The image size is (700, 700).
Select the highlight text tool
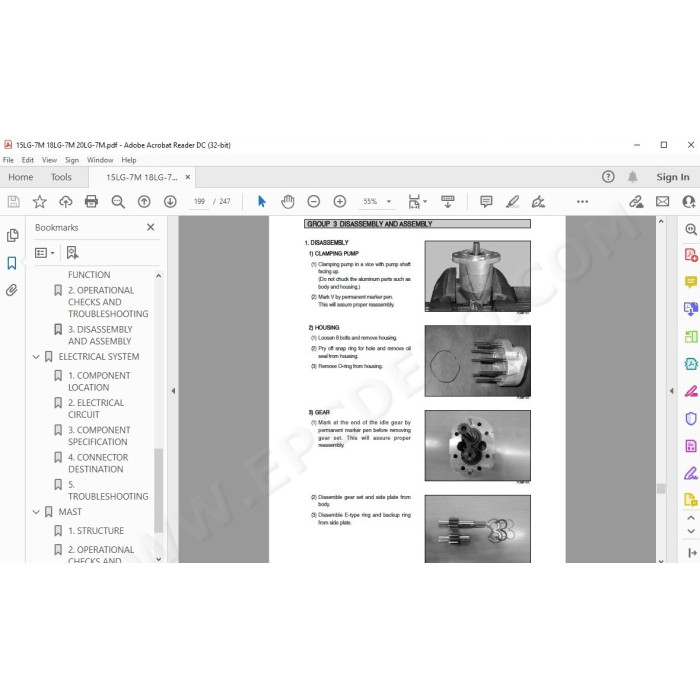coord(512,202)
